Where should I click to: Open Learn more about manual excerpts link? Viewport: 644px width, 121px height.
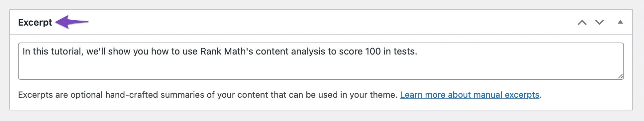pyautogui.click(x=470, y=95)
